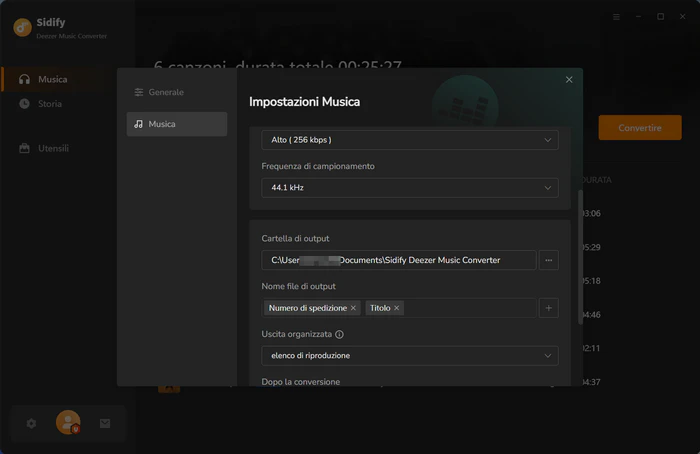This screenshot has height=454, width=700.
Task: Click the toolbox icon beside Utensili
Action: 25,148
